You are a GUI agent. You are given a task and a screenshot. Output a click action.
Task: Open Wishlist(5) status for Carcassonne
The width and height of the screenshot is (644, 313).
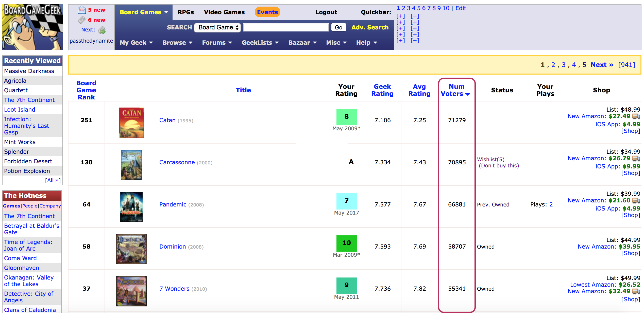[x=491, y=160]
